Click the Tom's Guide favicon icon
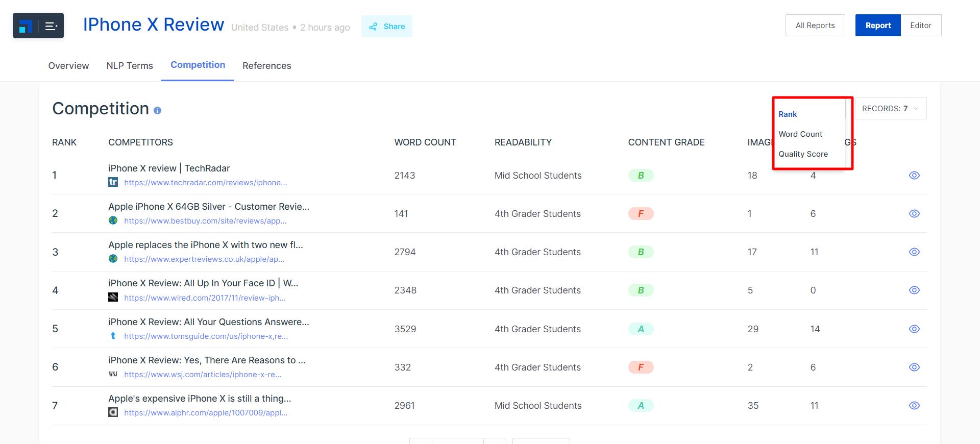 (113, 336)
